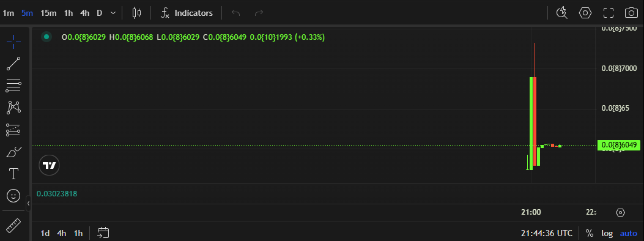
Task: Select the XABCD pattern tool
Action: coord(13,108)
